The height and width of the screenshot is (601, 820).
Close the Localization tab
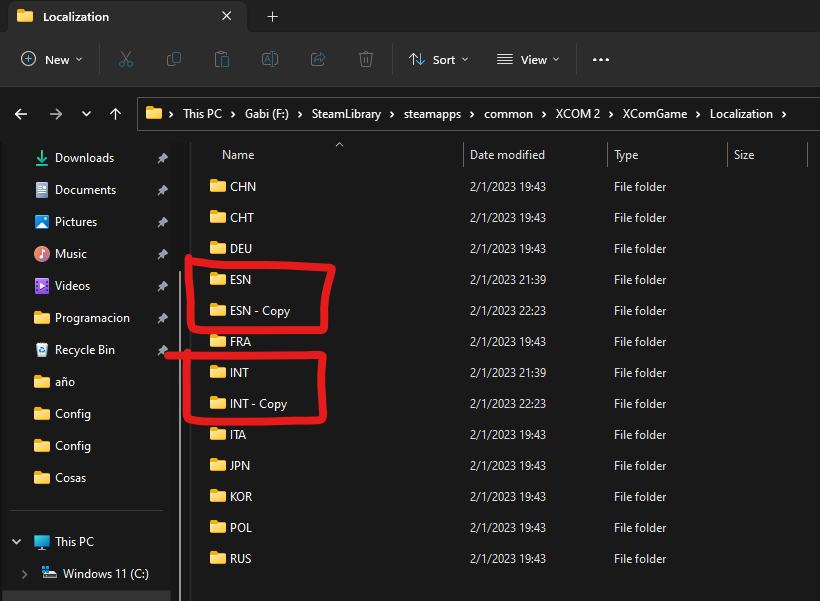tap(226, 16)
